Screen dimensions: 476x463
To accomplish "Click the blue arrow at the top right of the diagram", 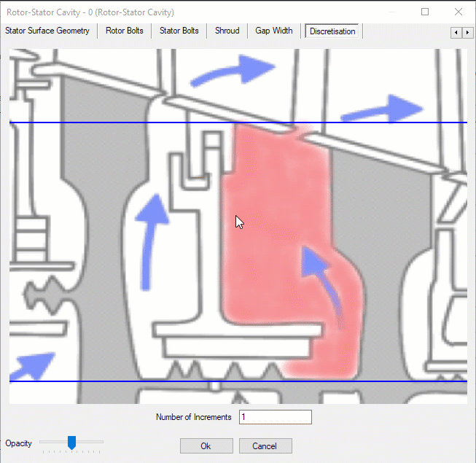I will click(x=378, y=110).
